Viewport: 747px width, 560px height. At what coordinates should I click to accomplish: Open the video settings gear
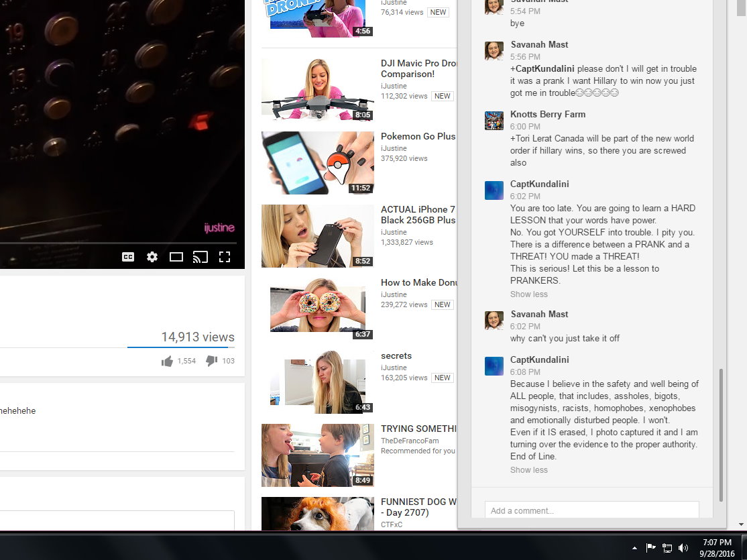[x=152, y=257]
